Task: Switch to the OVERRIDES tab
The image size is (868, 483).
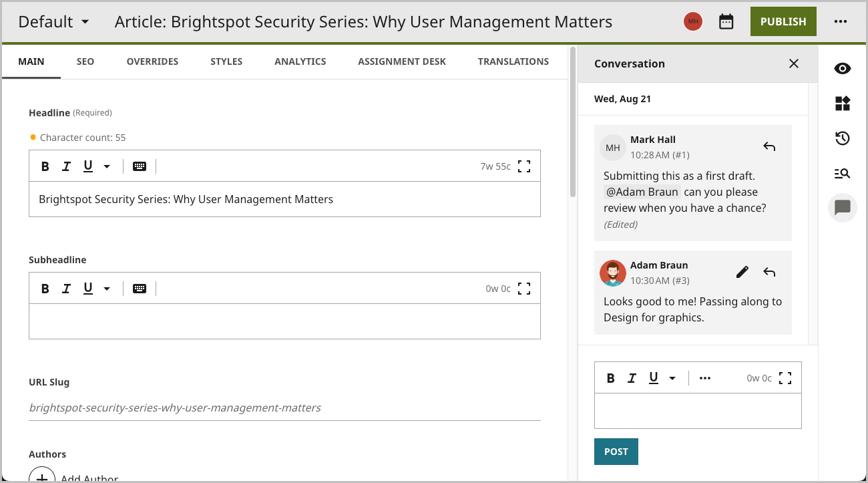Action: coord(152,61)
